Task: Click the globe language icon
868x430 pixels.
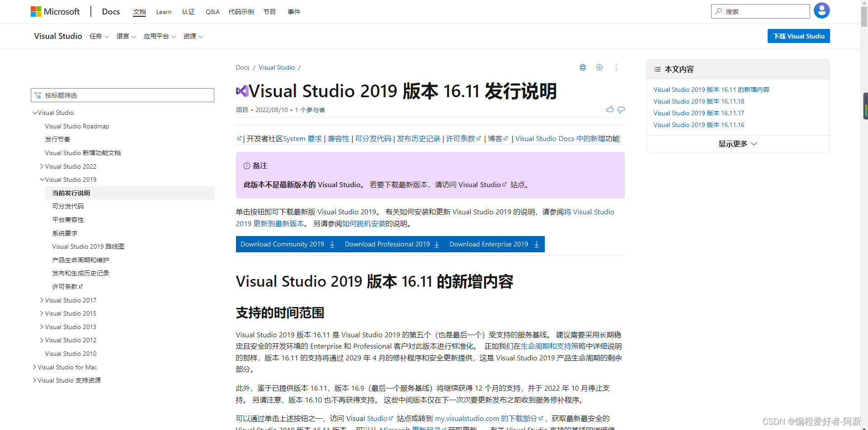Action: (x=583, y=67)
